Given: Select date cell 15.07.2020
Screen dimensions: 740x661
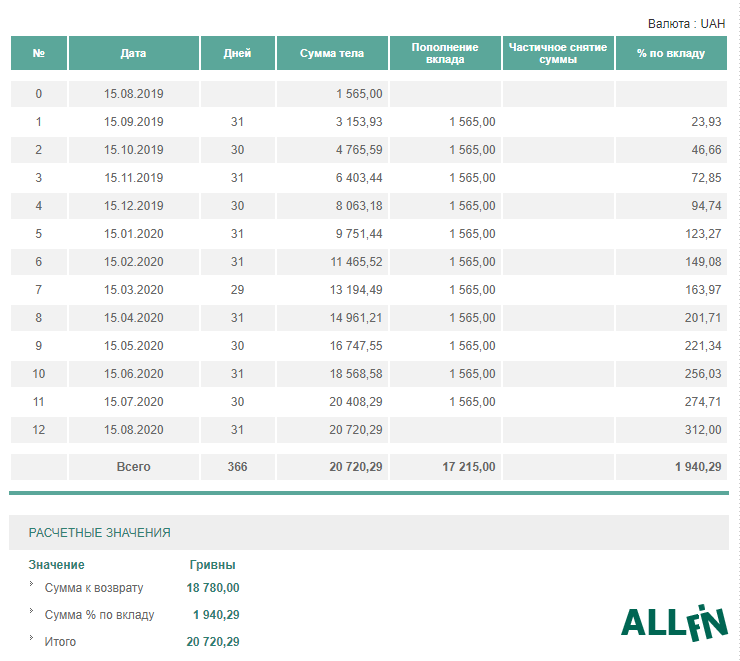Looking at the screenshot, I should (134, 402).
